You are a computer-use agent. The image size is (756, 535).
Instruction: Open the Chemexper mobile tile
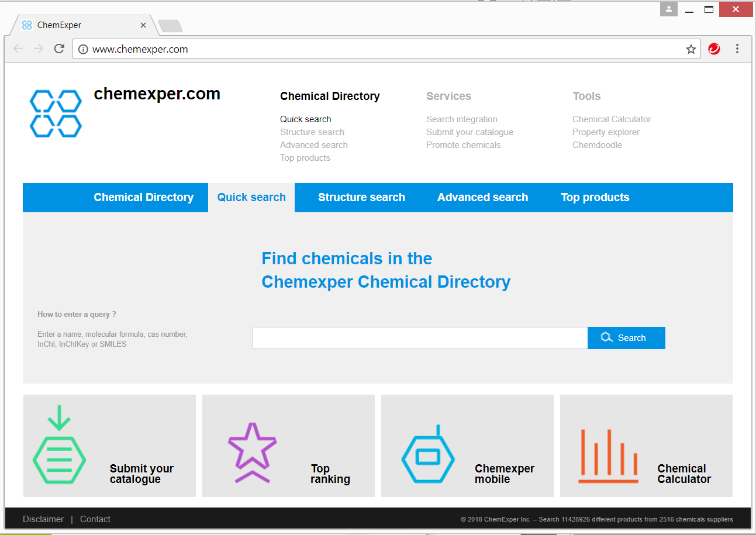point(467,446)
